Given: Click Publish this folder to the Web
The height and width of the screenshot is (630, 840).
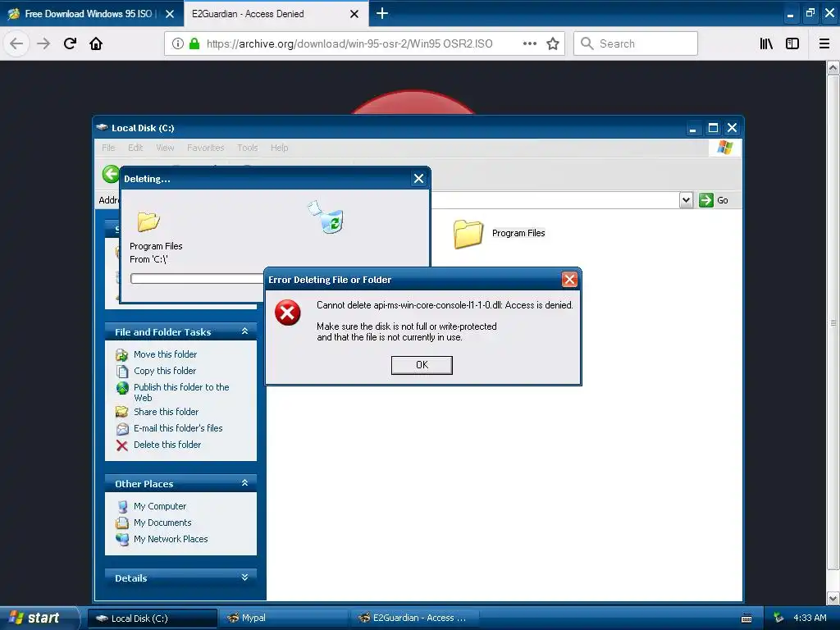Looking at the screenshot, I should coord(181,392).
